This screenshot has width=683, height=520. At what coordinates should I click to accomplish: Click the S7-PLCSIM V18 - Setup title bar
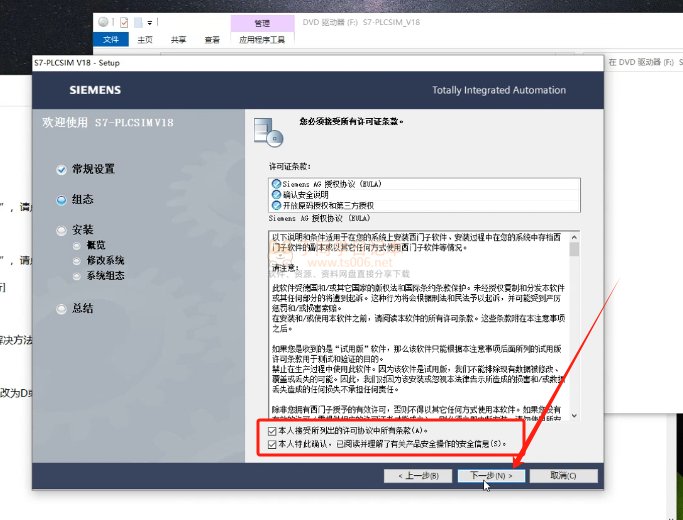[x=318, y=63]
